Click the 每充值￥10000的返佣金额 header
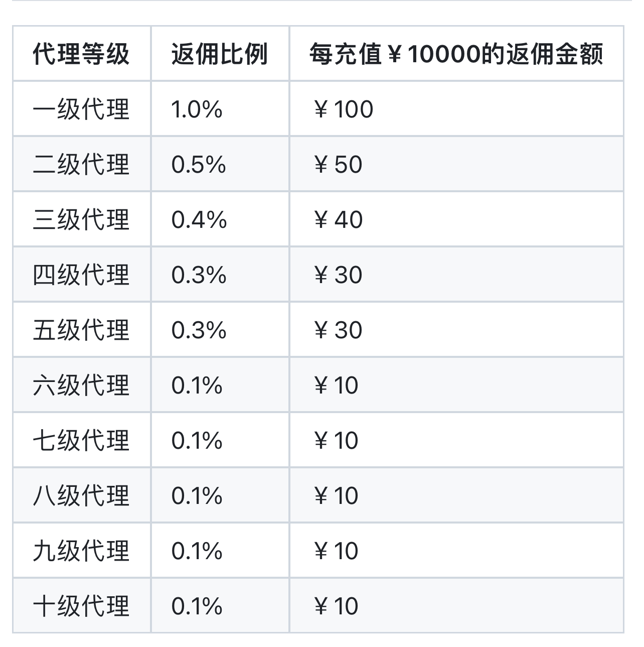Viewport: 644px width, 647px height. coord(456,54)
